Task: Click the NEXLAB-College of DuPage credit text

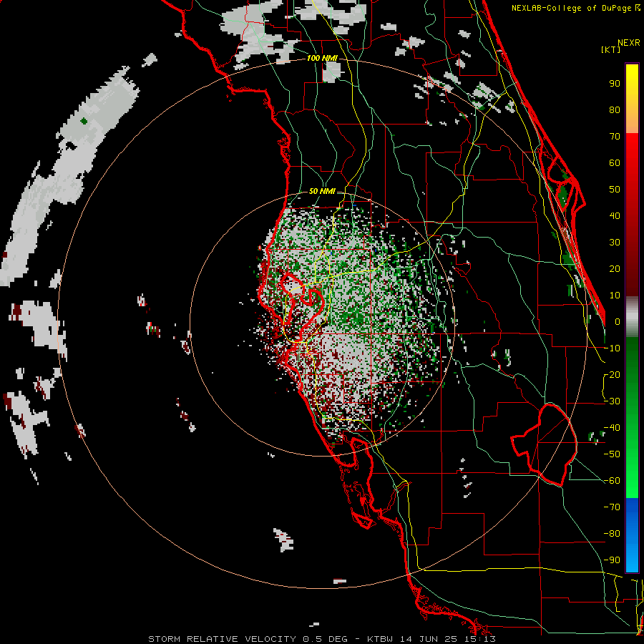Action: [x=571, y=8]
